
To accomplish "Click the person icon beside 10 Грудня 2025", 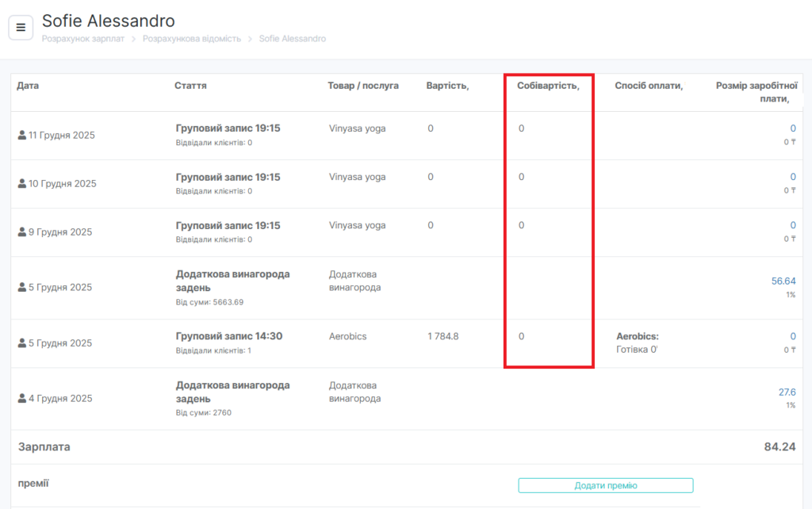I will coord(22,183).
